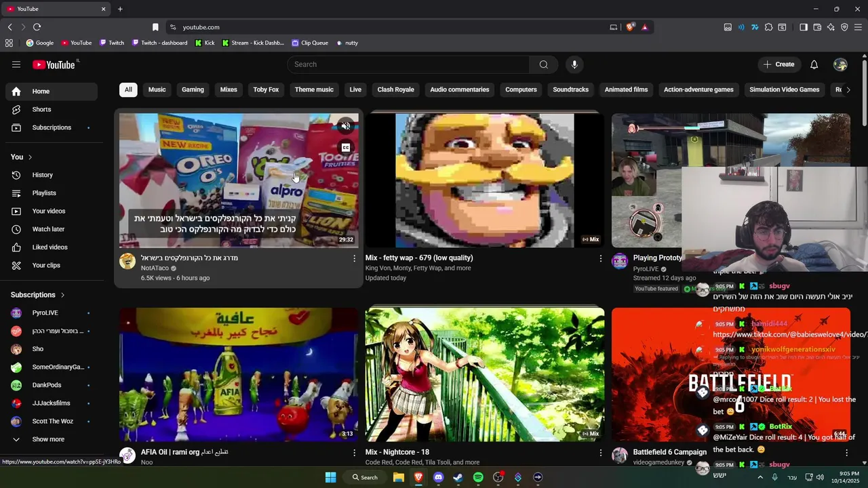Select the Gaming filter chip
Screen dimensions: 868x488
coord(193,89)
